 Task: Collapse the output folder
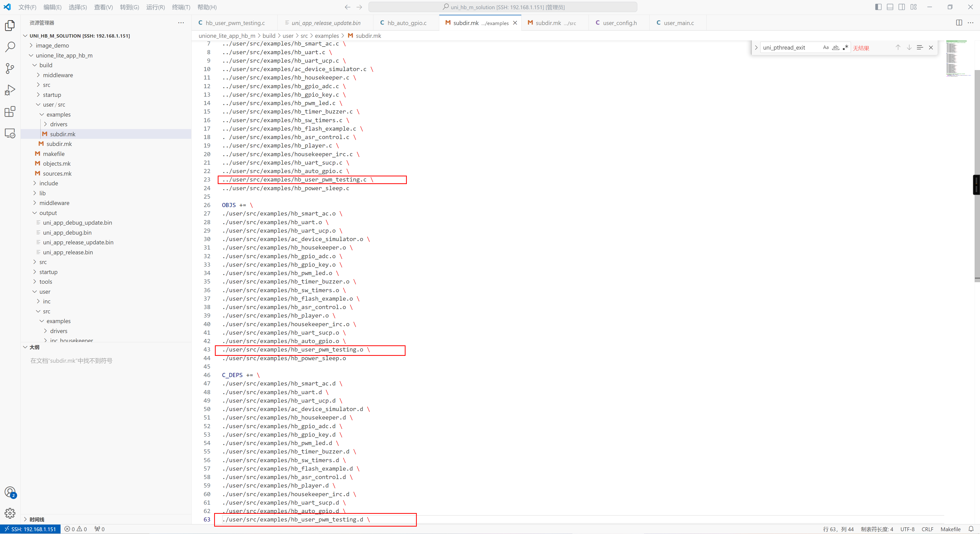coord(48,213)
